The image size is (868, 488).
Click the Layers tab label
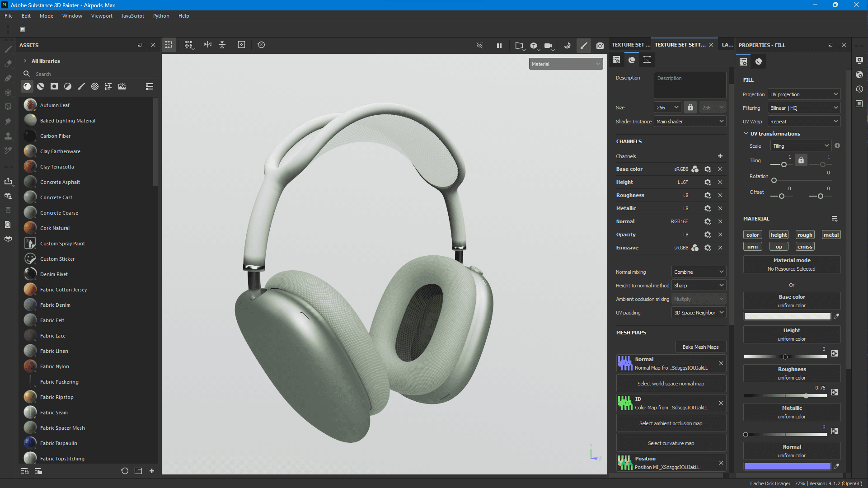point(726,45)
